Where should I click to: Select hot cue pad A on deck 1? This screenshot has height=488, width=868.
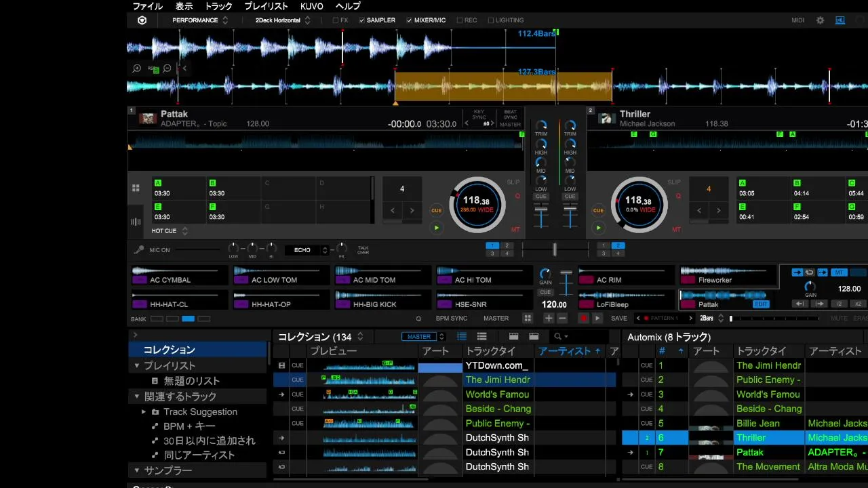[180, 188]
